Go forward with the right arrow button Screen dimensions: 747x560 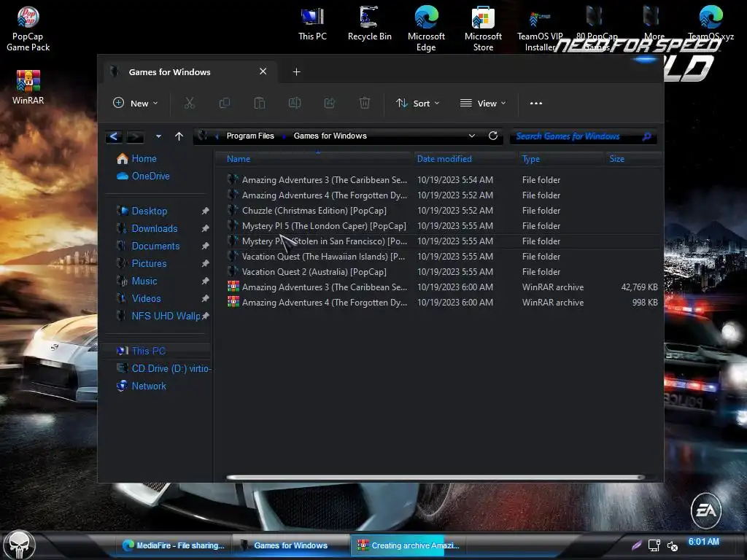click(135, 136)
